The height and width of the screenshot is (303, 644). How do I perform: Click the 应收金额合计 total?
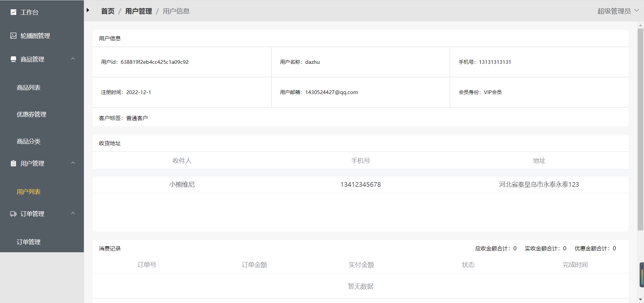click(x=496, y=249)
